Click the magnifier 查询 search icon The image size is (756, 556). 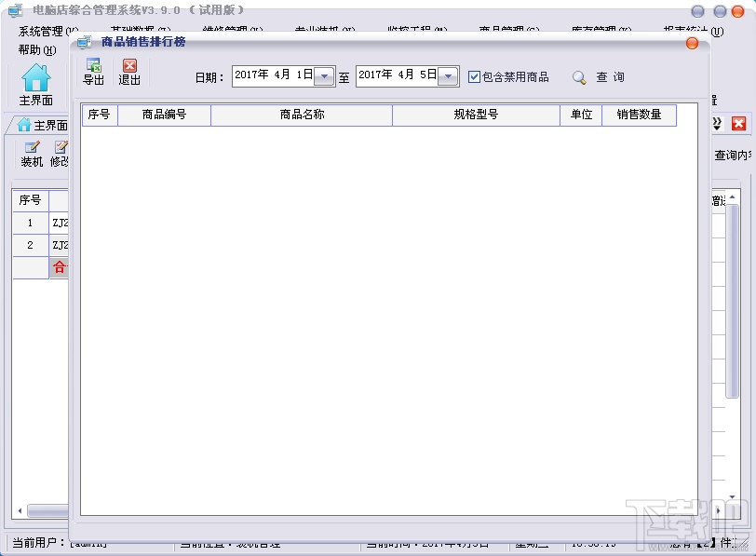coord(579,76)
